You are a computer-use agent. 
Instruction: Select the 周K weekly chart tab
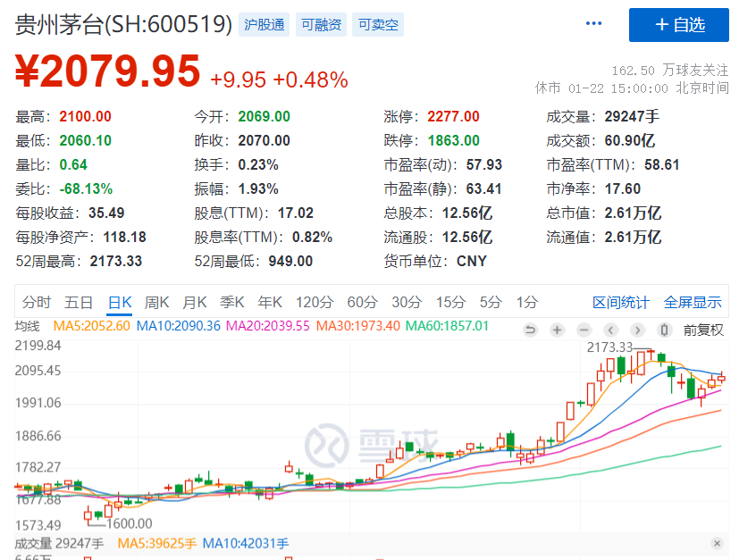157,302
